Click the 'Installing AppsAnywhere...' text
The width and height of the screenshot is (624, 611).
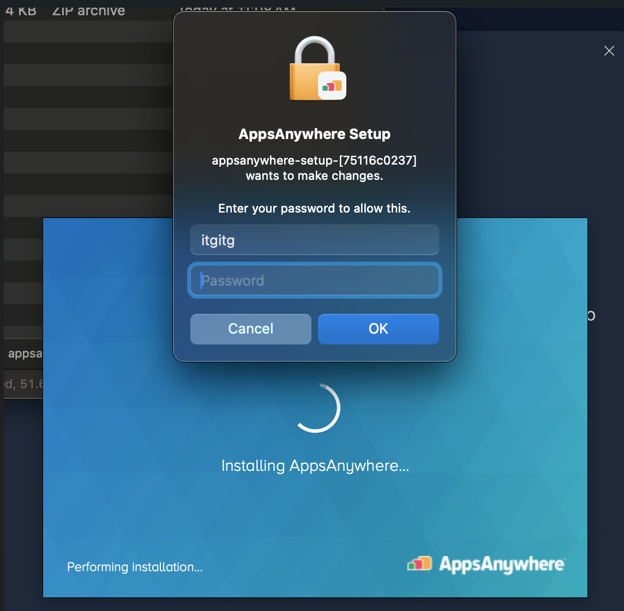pyautogui.click(x=315, y=466)
